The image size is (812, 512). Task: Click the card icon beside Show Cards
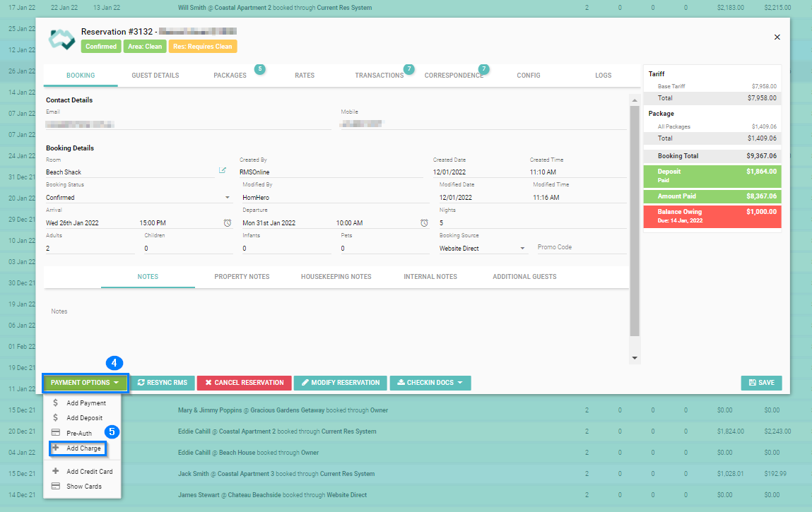[x=56, y=486]
